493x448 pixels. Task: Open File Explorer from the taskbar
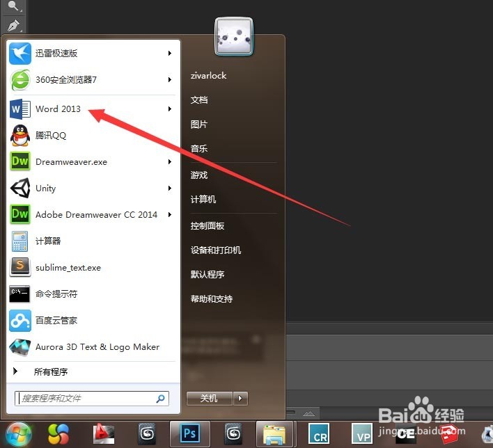[x=274, y=435]
